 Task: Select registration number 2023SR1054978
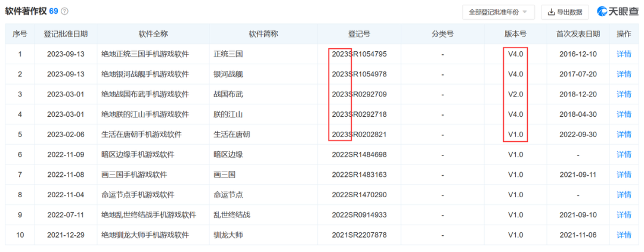coord(360,74)
